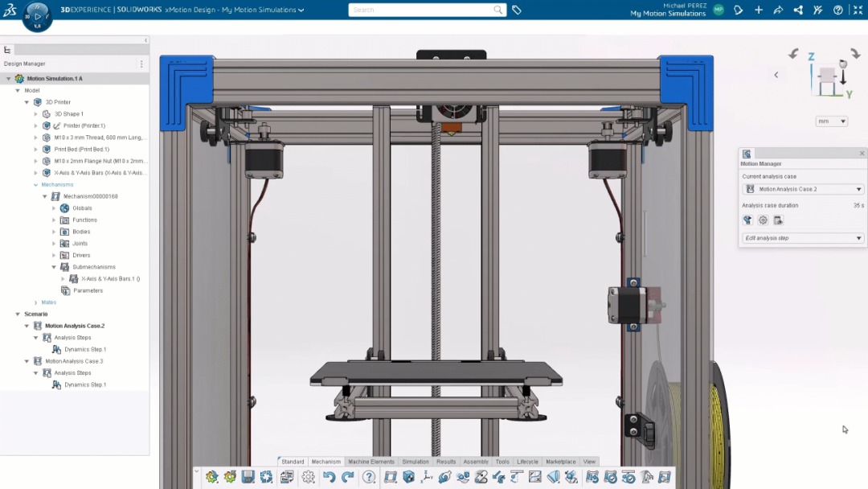The image size is (868, 489).
Task: Click the help question mark in bottom toolbar
Action: (x=369, y=477)
